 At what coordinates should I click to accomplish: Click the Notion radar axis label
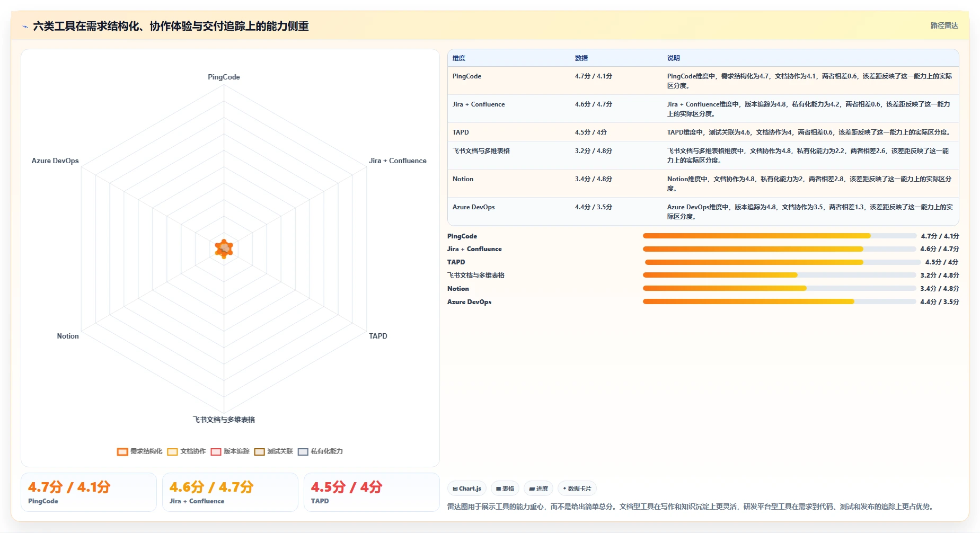[68, 336]
